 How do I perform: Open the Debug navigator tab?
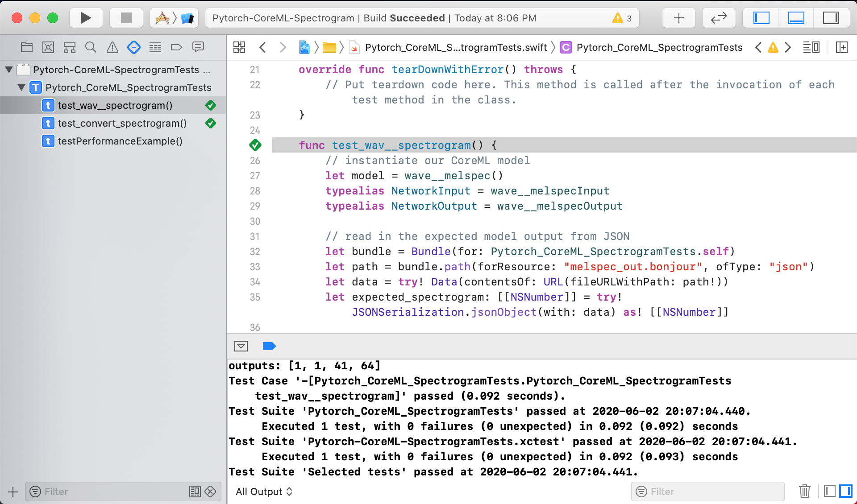tap(155, 47)
